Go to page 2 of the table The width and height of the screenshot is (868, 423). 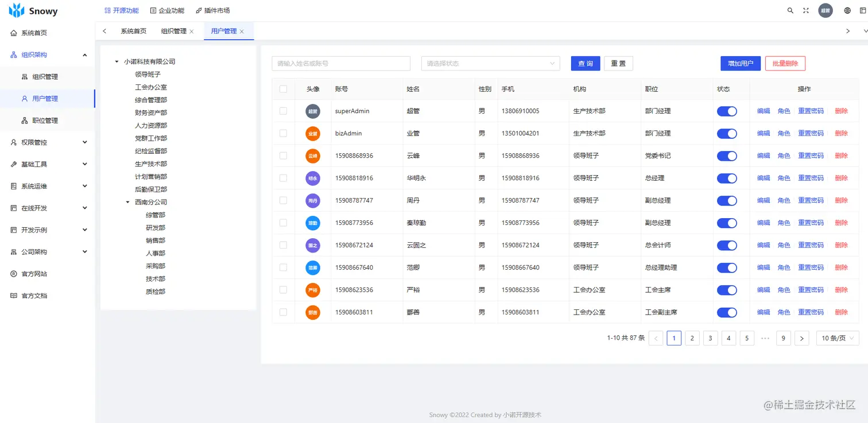point(692,338)
